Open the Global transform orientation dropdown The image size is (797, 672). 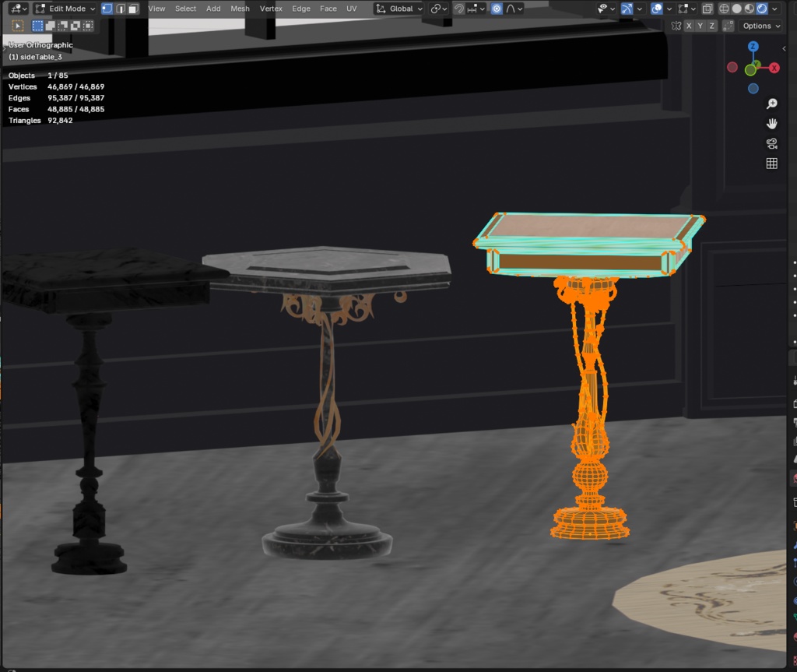399,9
